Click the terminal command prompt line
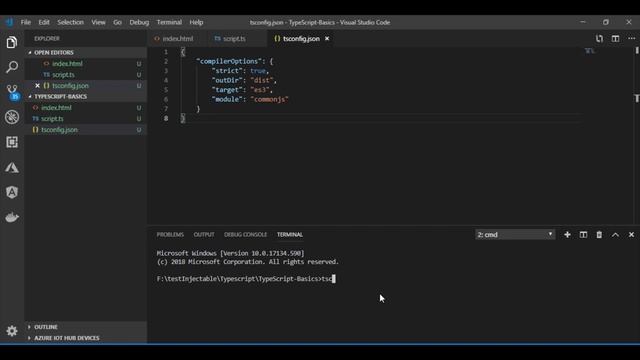Viewport: 640px width, 360px height. coord(246,279)
